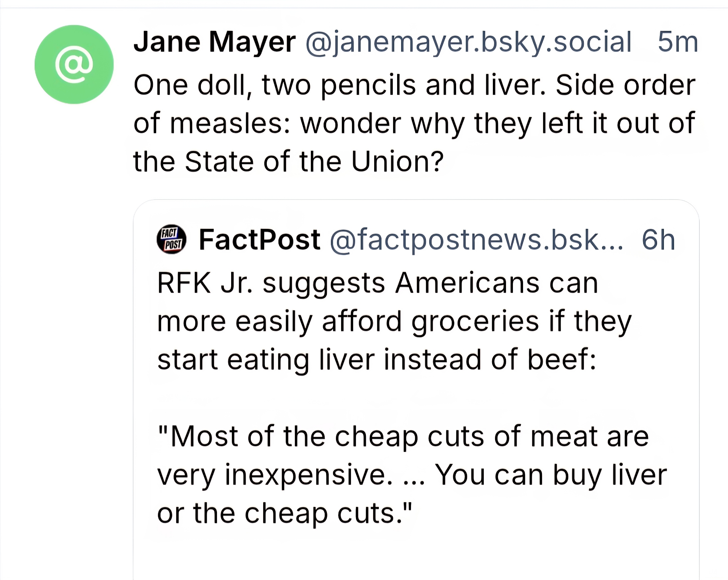The height and width of the screenshot is (580, 728).
Task: Click the "RFK Jr. suggests Americans can" line
Action: [x=377, y=283]
